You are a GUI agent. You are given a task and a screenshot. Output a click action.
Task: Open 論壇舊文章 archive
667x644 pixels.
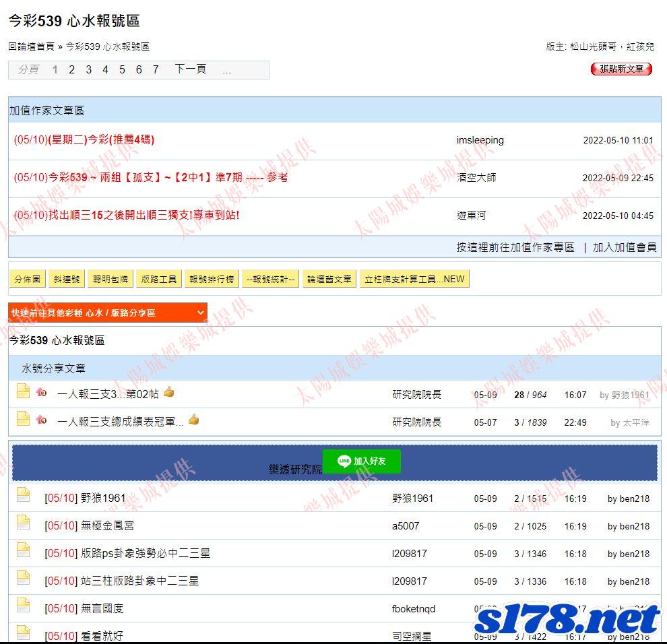(x=329, y=279)
